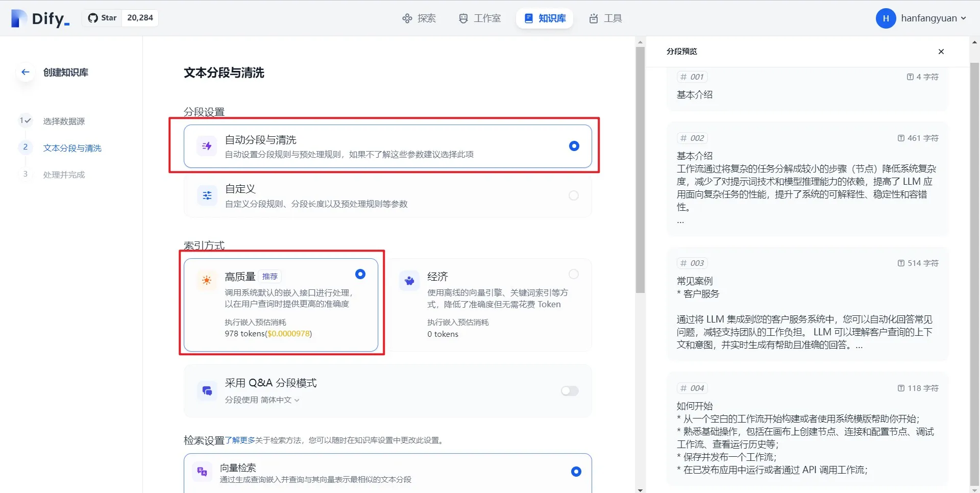Select the 向量检索 radio button

[x=576, y=472]
